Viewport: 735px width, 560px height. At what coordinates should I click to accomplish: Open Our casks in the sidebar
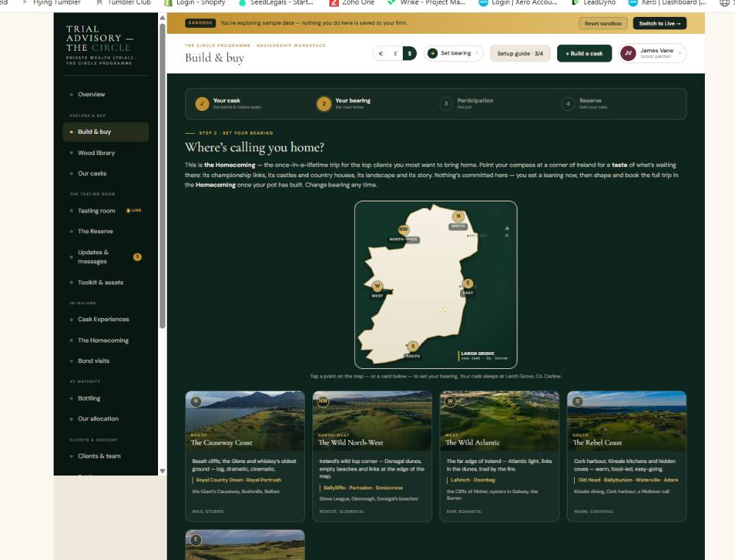click(105, 173)
